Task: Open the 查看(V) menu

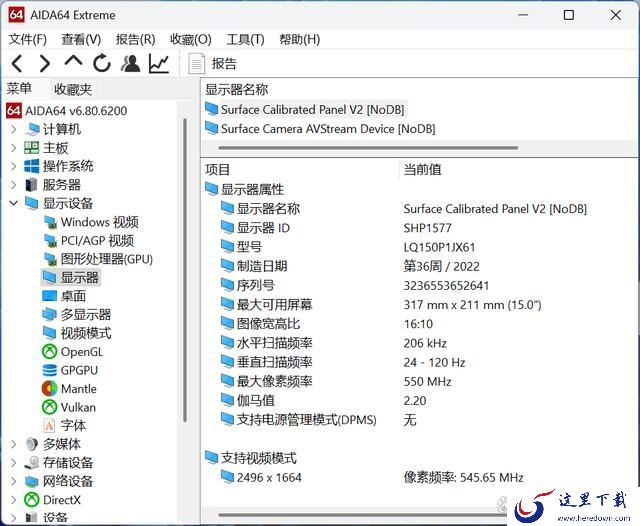Action: pyautogui.click(x=81, y=40)
